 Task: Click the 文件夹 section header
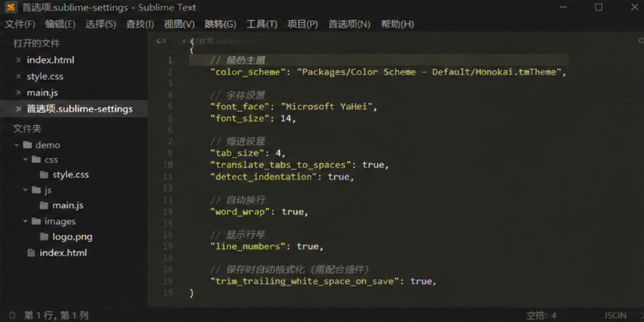coord(27,129)
